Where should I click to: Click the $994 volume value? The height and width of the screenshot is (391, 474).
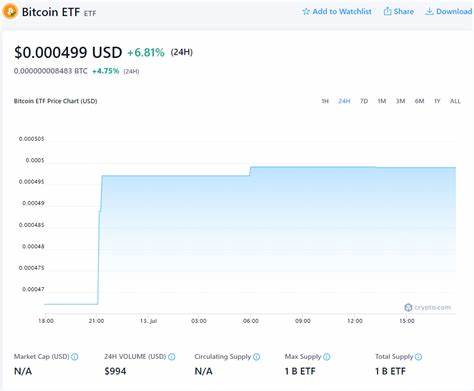(x=115, y=371)
